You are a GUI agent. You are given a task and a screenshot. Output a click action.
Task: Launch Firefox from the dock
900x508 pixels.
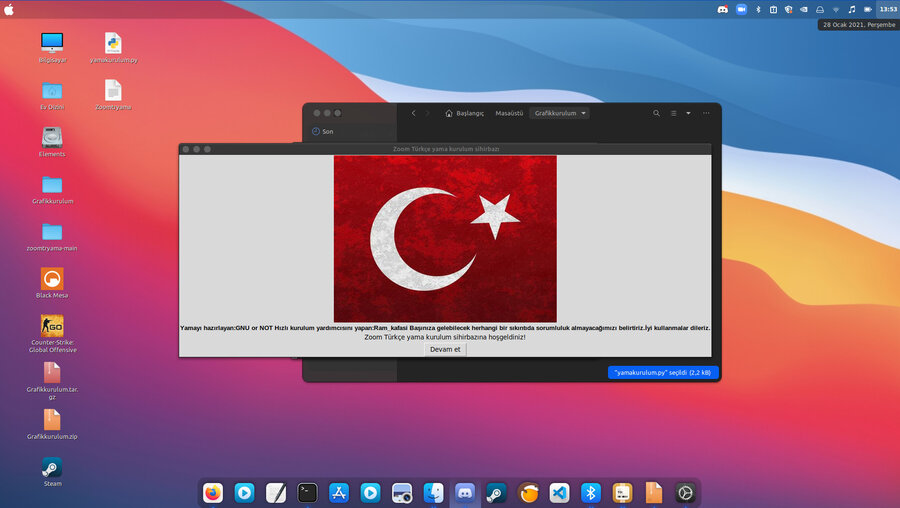pos(213,493)
